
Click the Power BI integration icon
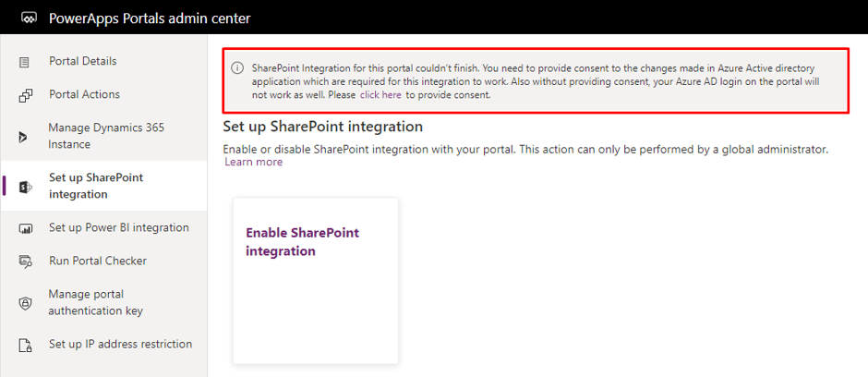tap(26, 228)
